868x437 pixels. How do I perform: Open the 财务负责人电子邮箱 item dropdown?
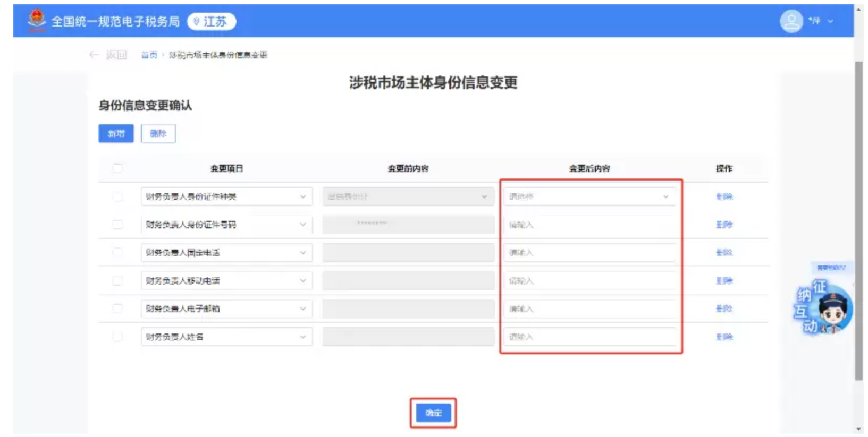tap(227, 309)
